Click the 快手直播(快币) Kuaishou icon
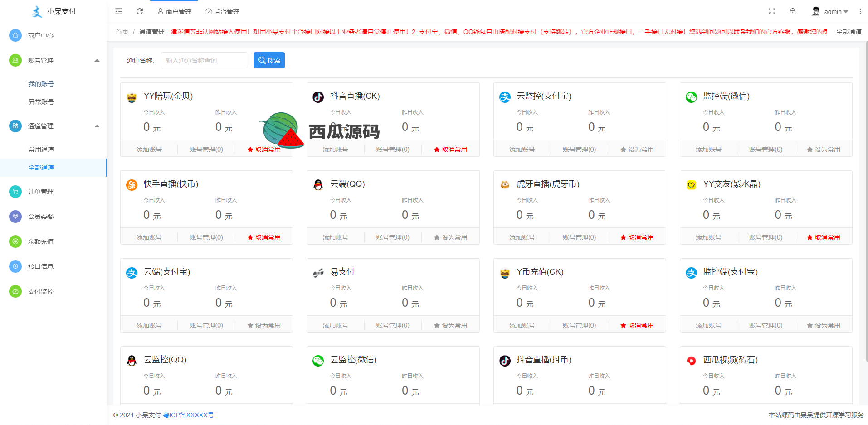 [x=132, y=185]
